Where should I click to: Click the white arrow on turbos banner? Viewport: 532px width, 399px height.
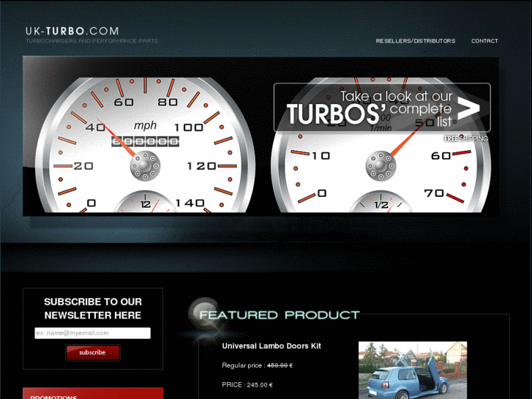click(468, 108)
